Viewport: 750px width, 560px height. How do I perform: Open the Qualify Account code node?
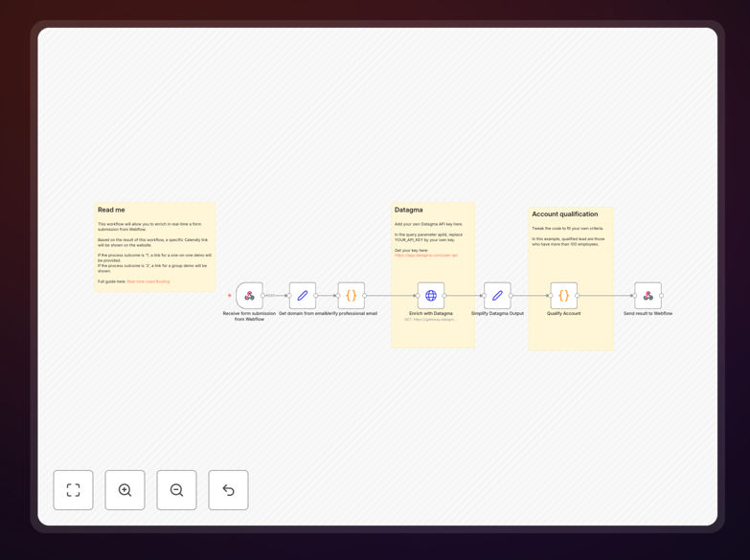[x=564, y=296]
